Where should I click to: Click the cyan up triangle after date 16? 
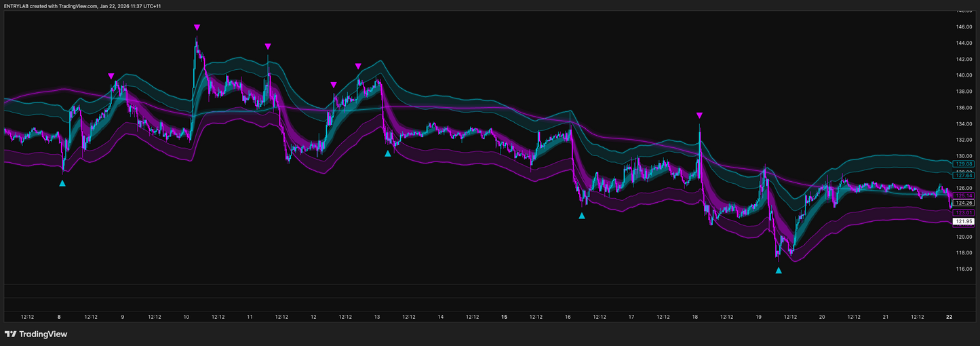coord(581,216)
